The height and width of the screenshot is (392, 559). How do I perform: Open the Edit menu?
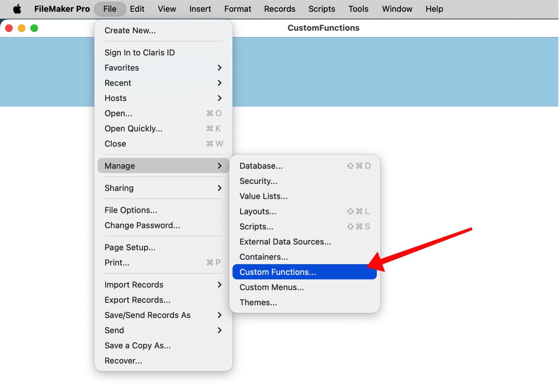point(137,9)
